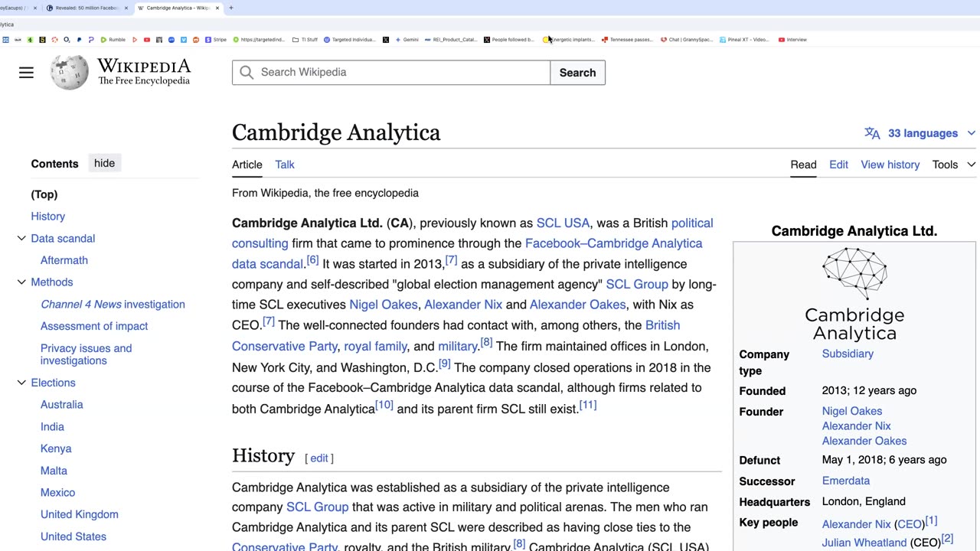980x551 pixels.
Task: Jump to Privacy issues and investigations section
Action: pos(86,354)
